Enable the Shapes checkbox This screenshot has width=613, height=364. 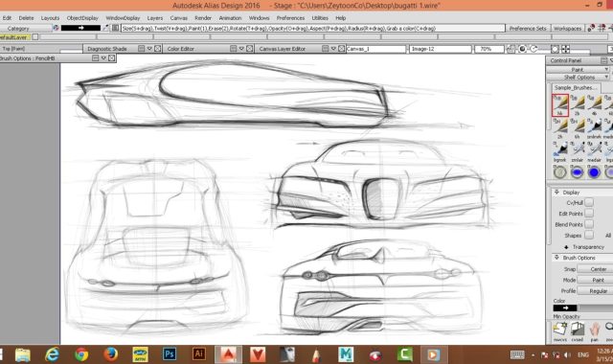tap(589, 236)
